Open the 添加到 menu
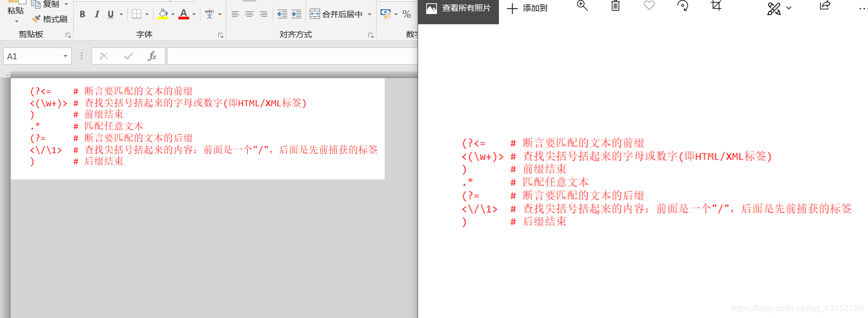Screen dimensions: 868x318 527,8
